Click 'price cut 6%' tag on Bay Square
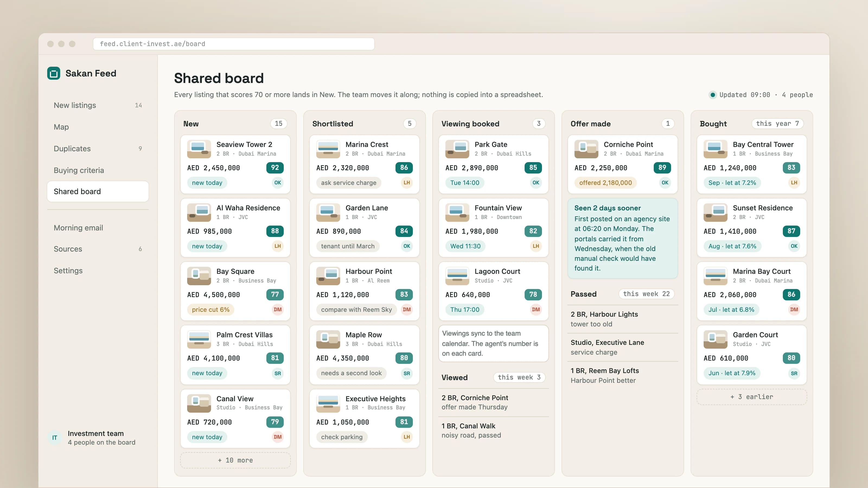Image resolution: width=868 pixels, height=488 pixels. (210, 310)
